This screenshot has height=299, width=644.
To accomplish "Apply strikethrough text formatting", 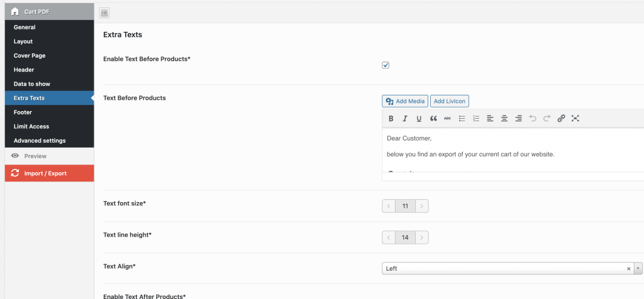I will (x=447, y=118).
